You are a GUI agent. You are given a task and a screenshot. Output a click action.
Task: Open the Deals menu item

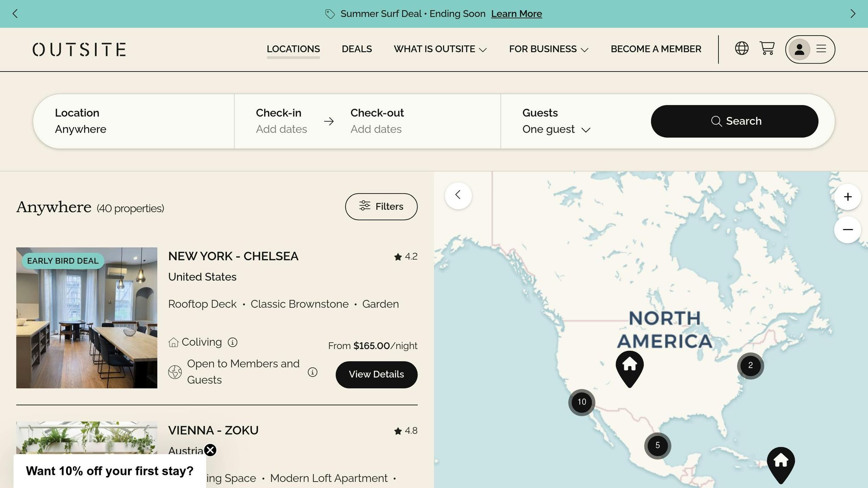pyautogui.click(x=357, y=49)
